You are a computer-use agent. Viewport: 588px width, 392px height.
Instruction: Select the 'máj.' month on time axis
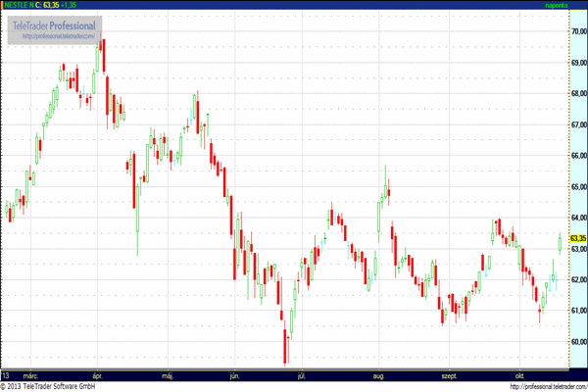tap(166, 375)
